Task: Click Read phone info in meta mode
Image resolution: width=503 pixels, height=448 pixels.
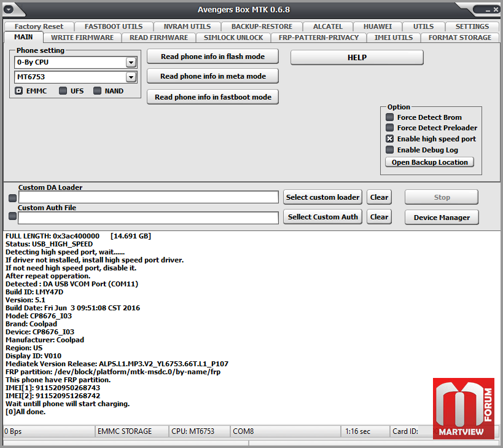Action: (213, 76)
